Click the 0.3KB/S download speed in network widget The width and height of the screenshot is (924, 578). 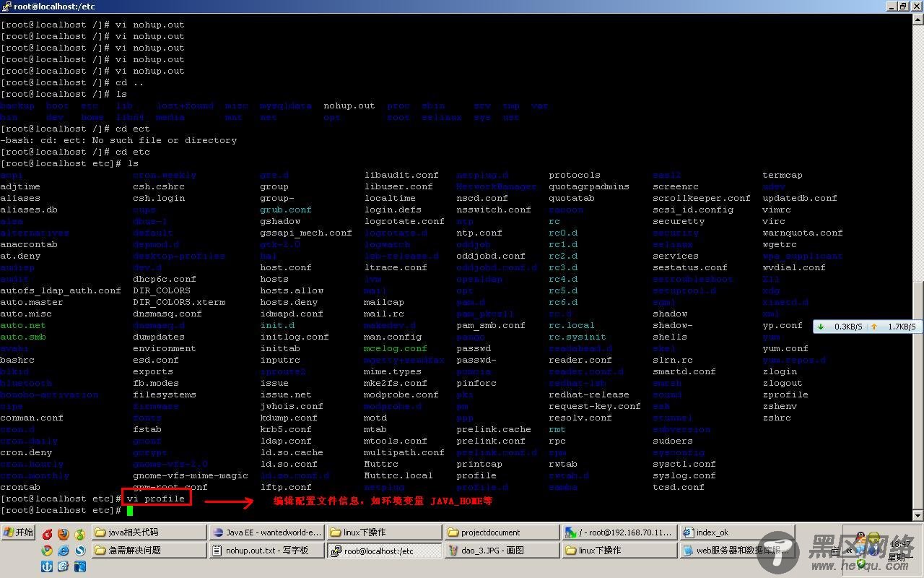848,327
